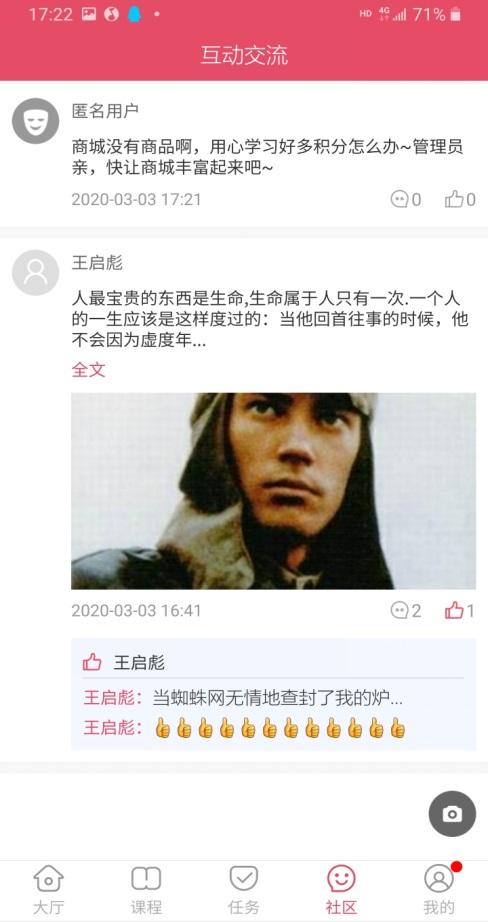Open 我的 profile tab with red dot
488x922 pixels.
[439, 890]
